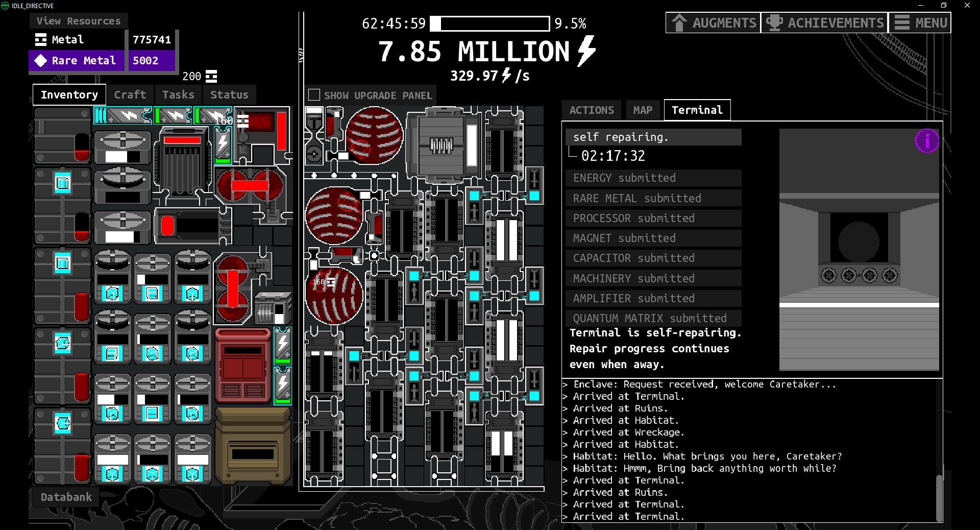Click the 329.97 /s energy rate

click(489, 76)
